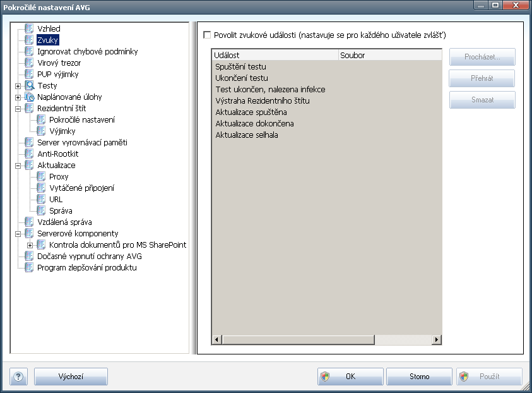Screen dimensions: 532x393
Task: Select Ignorovat chybové podmínky in the tree
Action: coord(88,51)
